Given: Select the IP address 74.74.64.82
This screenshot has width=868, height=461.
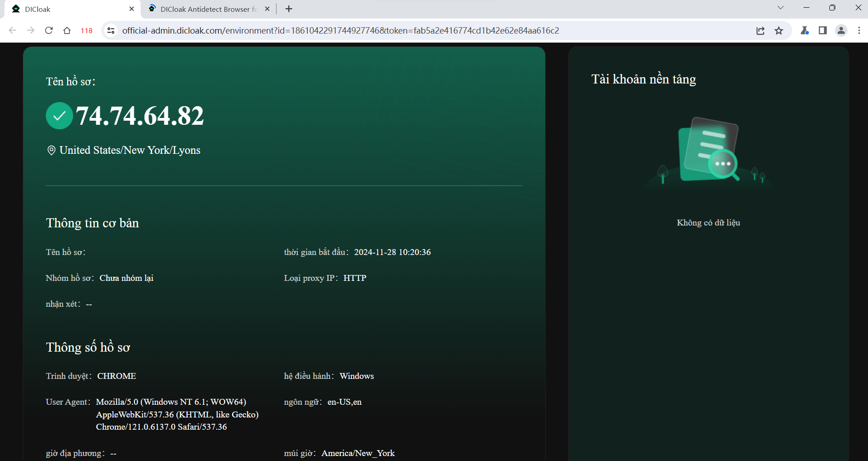Looking at the screenshot, I should pyautogui.click(x=140, y=116).
